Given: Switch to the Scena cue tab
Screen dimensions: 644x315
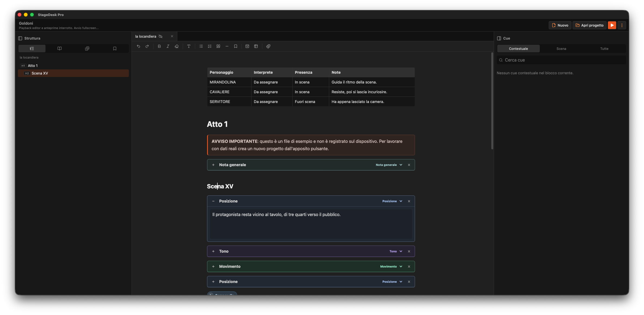Looking at the screenshot, I should point(561,49).
